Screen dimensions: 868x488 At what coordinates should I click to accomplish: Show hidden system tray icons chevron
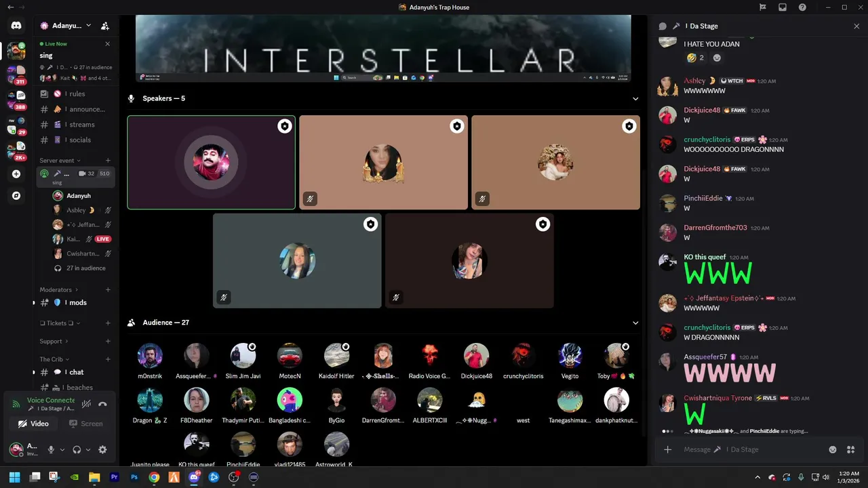point(757,477)
